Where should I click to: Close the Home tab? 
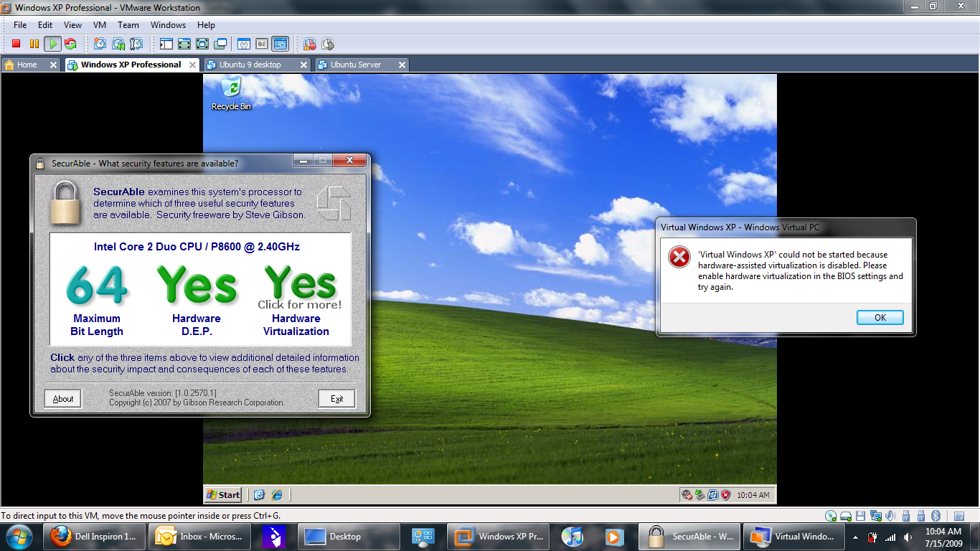[x=53, y=65]
